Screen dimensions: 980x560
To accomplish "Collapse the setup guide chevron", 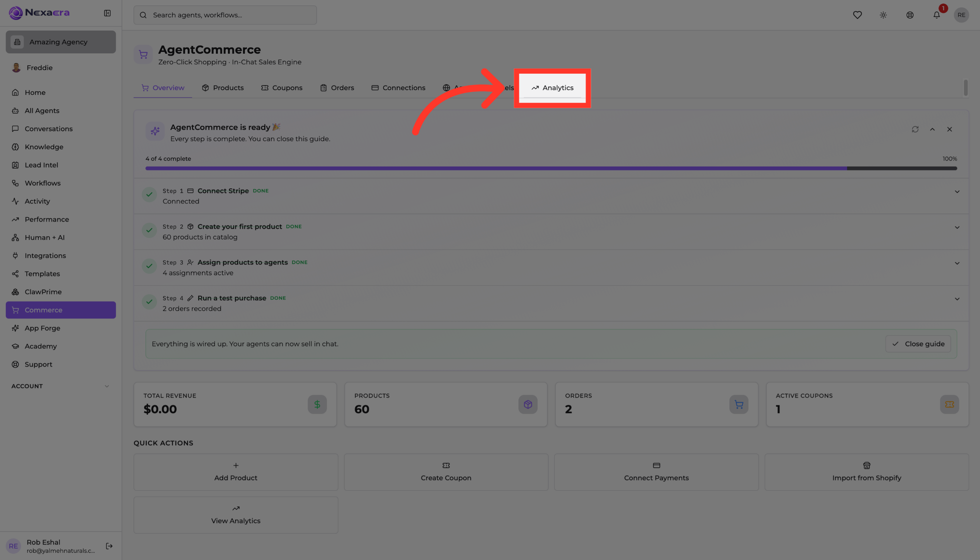I will pyautogui.click(x=932, y=129).
